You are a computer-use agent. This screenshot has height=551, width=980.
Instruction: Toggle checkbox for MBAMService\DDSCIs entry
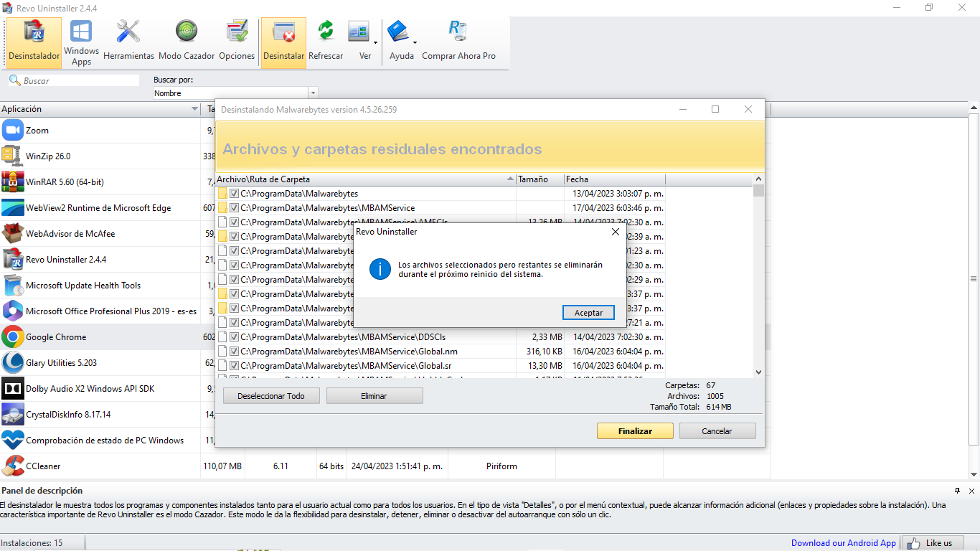coord(234,337)
